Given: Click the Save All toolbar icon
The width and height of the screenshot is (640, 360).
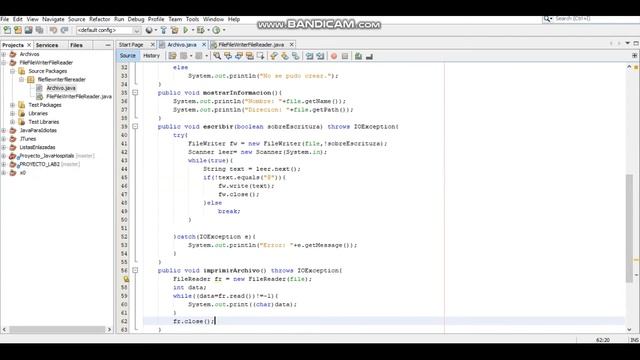Looking at the screenshot, I should [x=40, y=30].
